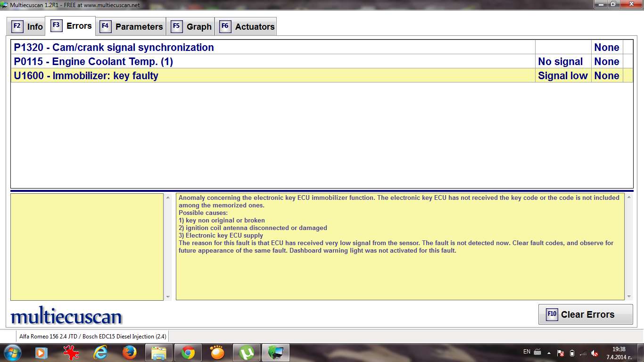Go to the Info tab
644x362 pixels.
click(x=27, y=26)
